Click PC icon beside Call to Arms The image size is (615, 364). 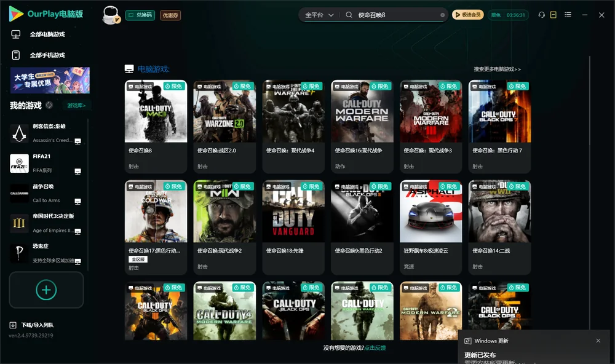(77, 202)
